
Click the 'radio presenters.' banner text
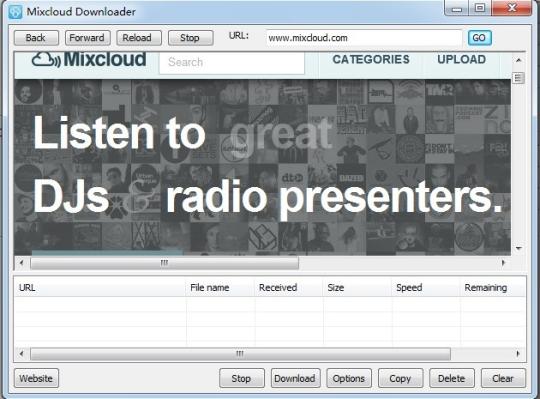[x=334, y=199]
